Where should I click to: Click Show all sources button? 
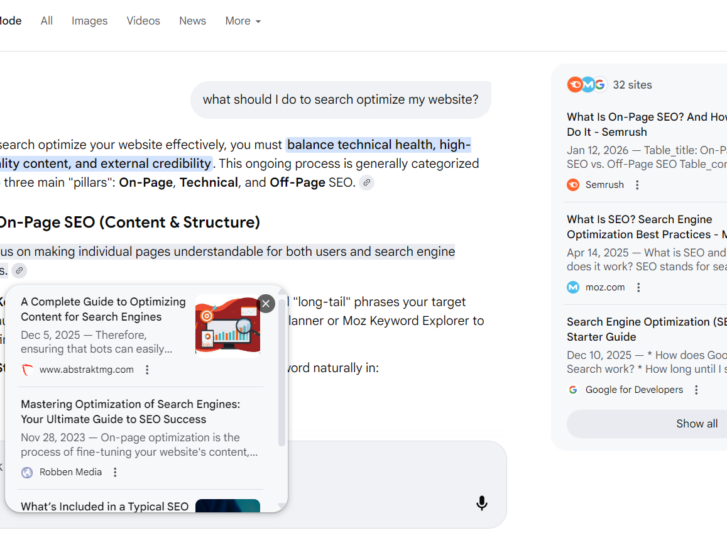[647, 424]
